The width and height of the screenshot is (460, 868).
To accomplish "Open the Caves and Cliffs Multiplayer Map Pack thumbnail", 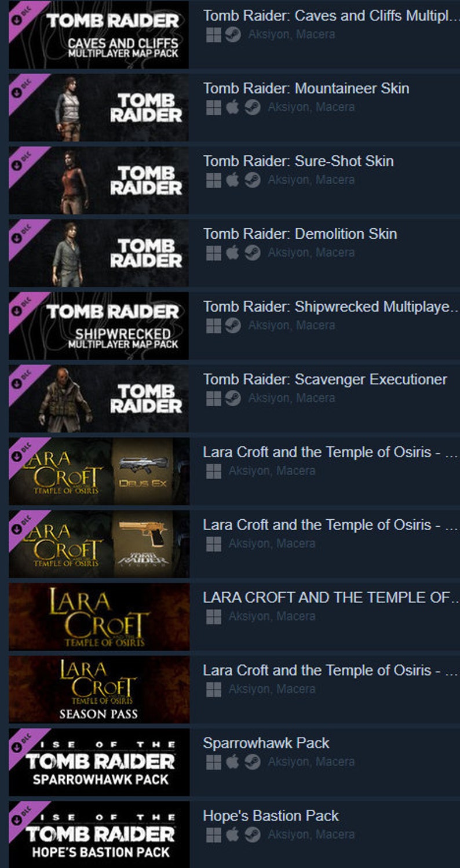I will click(98, 35).
